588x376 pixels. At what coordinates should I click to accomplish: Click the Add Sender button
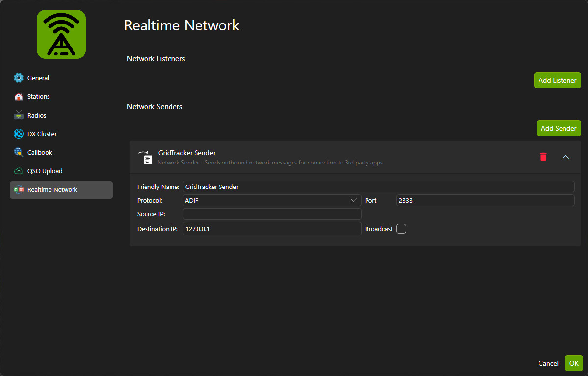(559, 128)
